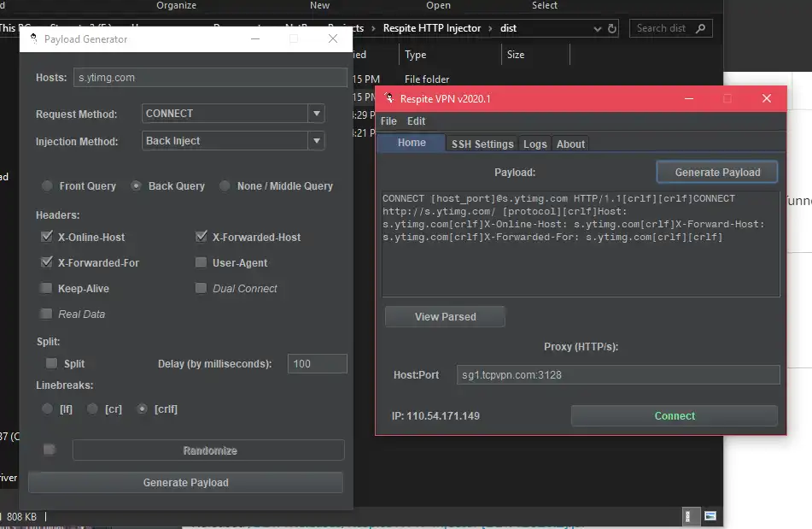The image size is (812, 529).
Task: Click the Payload text area
Action: click(581, 244)
